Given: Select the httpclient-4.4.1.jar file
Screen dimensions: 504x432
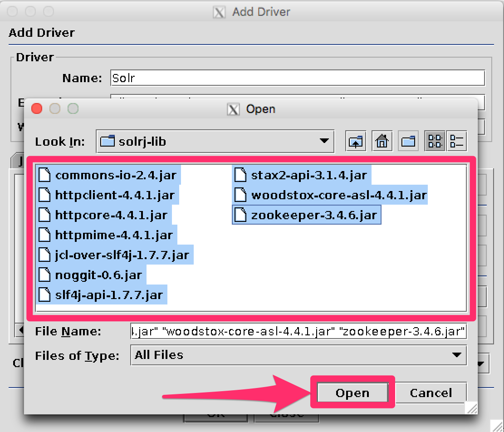Looking at the screenshot, I should click(114, 195).
